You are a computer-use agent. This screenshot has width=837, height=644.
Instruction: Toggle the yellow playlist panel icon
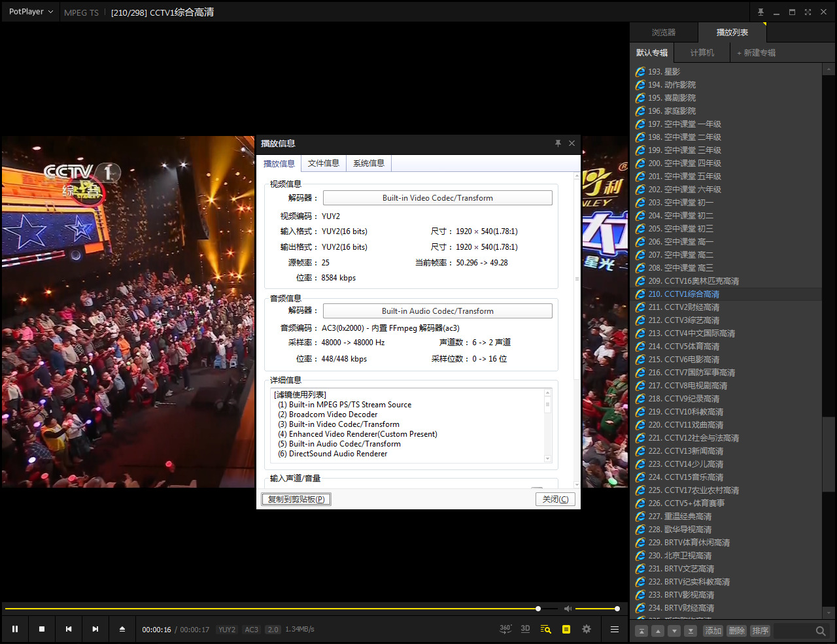[566, 629]
